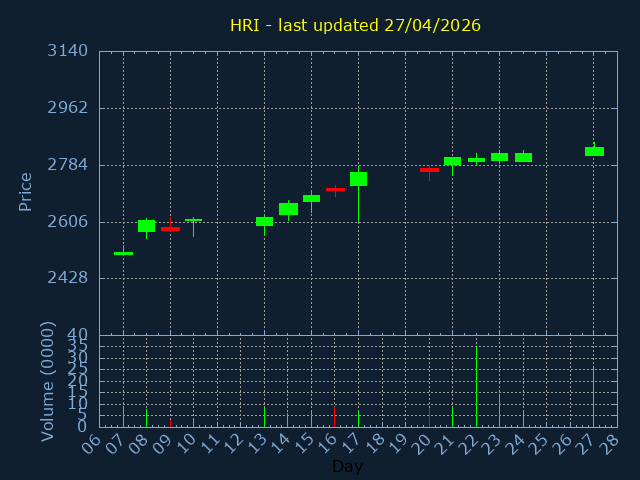Click the 'Price' y-axis label
Image resolution: width=640 pixels, height=480 pixels.
26,191
